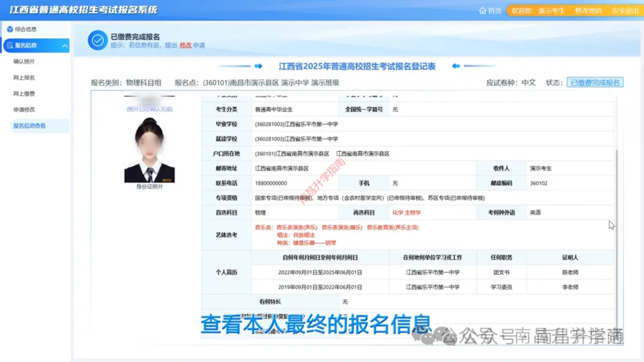Click the 团支书 position cell
The image size is (644, 362).
501,273
